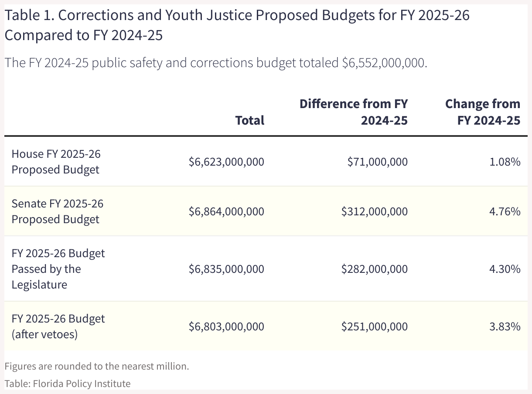Click the 4.76% change value

click(504, 211)
